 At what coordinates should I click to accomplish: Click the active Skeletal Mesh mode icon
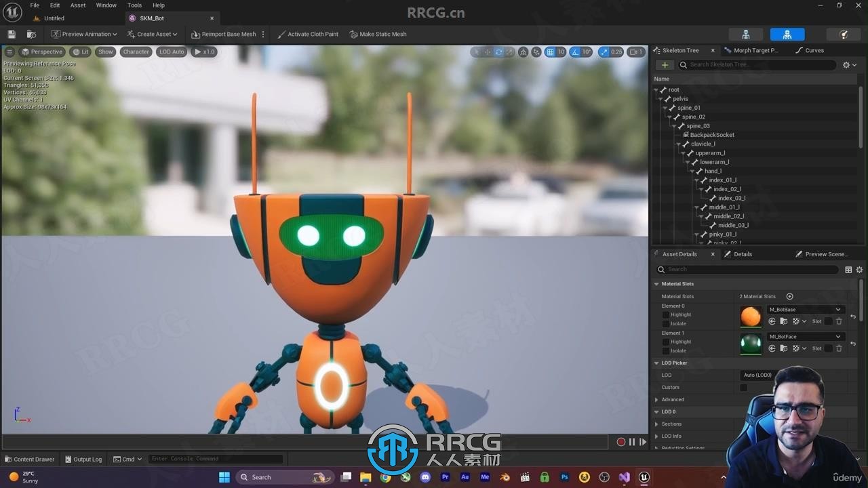click(x=787, y=34)
